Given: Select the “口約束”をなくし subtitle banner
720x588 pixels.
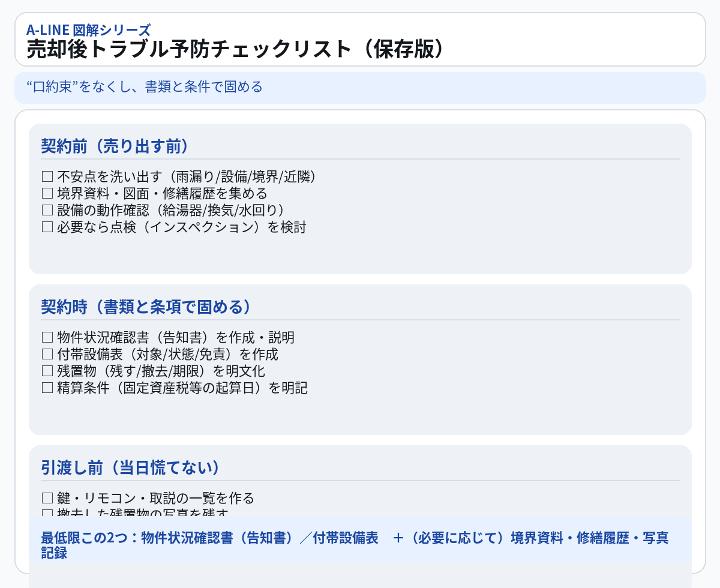Looking at the screenshot, I should (x=145, y=87).
